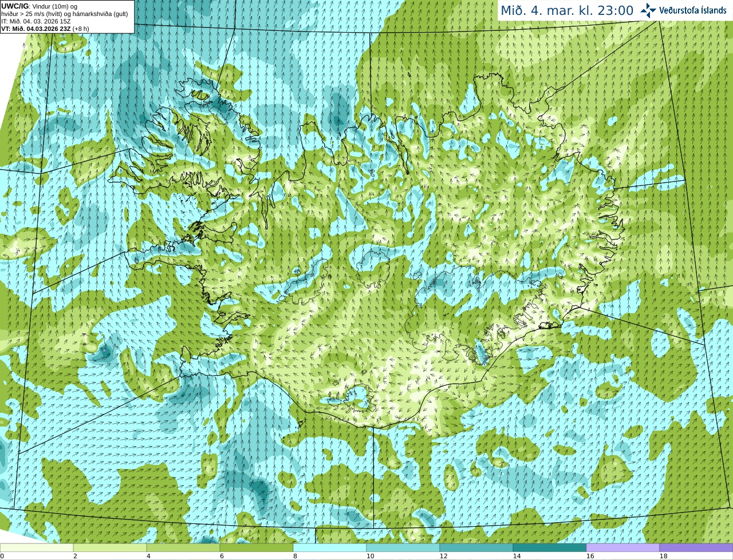Click the '14' label on the colour scale
The width and height of the screenshot is (733, 560).
[517, 556]
